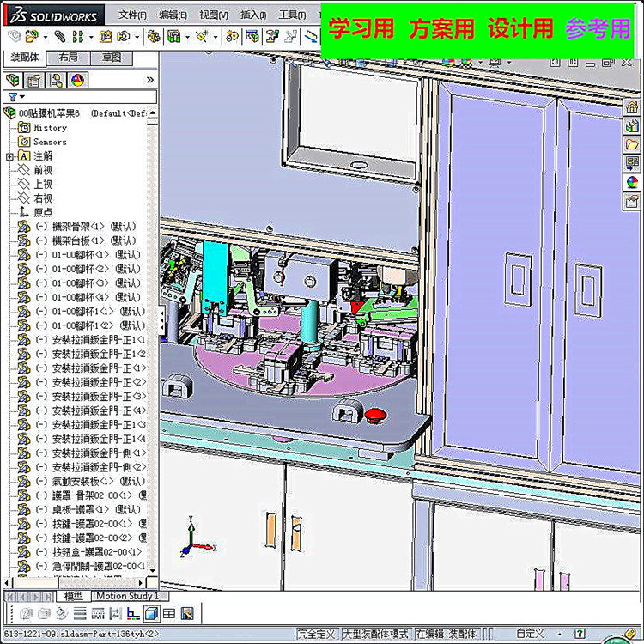The width and height of the screenshot is (644, 644).
Task: Open the Custom Properties icon in task pane
Action: (x=632, y=201)
